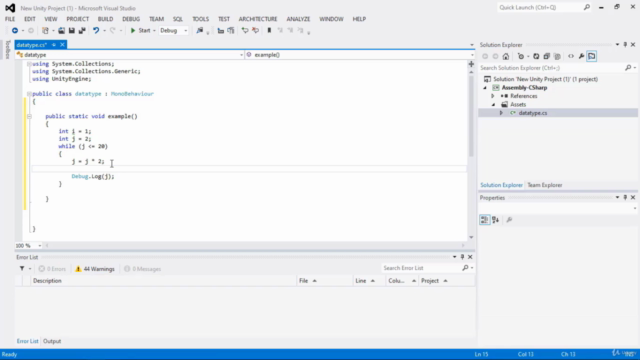The width and height of the screenshot is (640, 360).
Task: Expand the References node
Action: point(493,96)
